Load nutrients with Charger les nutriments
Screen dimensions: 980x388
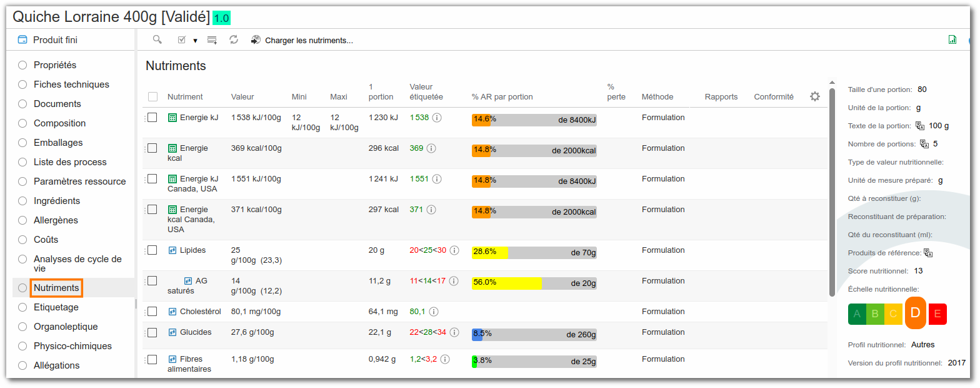point(302,41)
